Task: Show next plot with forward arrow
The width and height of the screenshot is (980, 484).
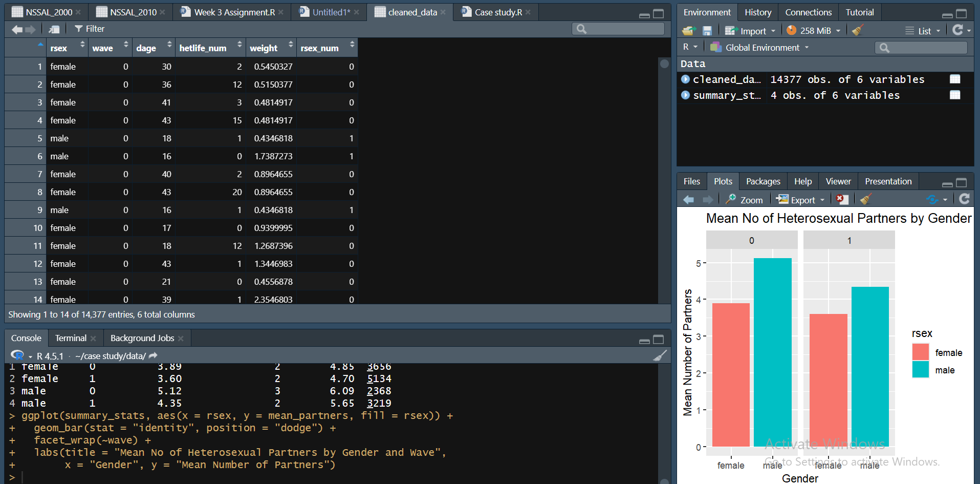Action: [708, 200]
